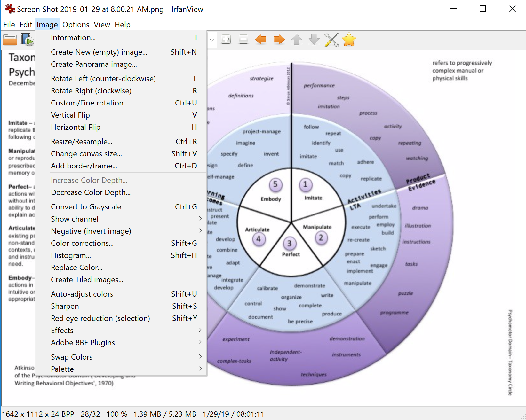Click the IrfanView app icon in title bar
This screenshot has width=526, height=420.
[10, 9]
